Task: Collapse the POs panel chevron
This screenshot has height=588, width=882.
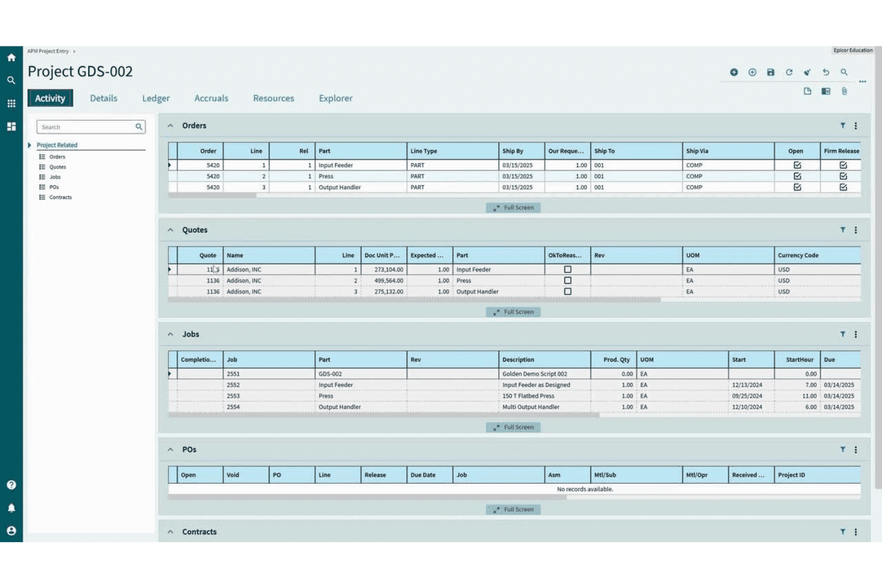Action: coord(170,450)
